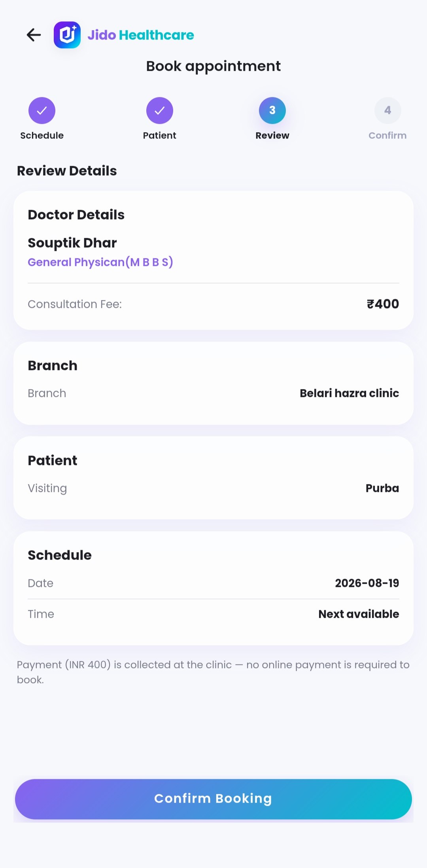Tap the visiting patient name Purba

pyautogui.click(x=382, y=488)
